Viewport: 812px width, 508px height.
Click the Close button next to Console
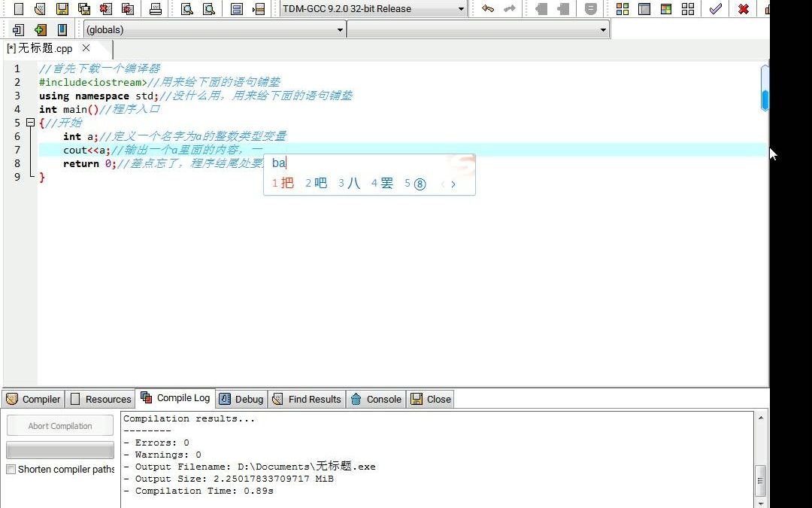[430, 399]
